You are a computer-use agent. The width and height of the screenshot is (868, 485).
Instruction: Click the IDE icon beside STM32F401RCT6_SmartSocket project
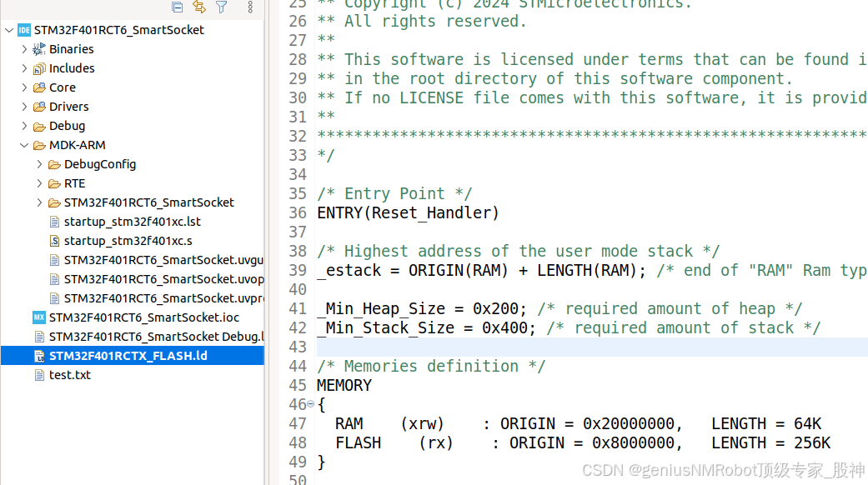23,29
